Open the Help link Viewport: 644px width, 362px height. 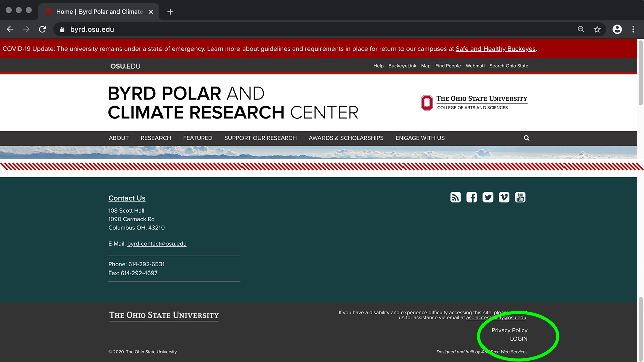coord(378,66)
